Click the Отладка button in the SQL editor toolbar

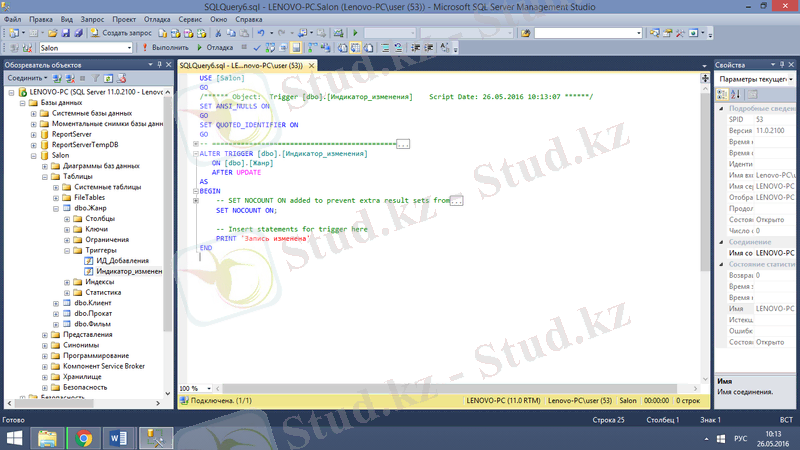pyautogui.click(x=215, y=48)
